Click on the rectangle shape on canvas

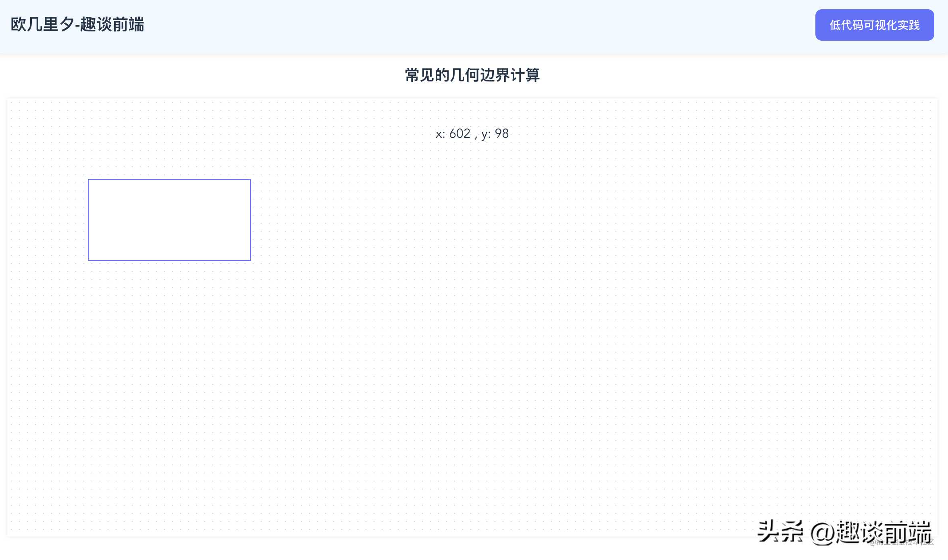[x=169, y=219]
